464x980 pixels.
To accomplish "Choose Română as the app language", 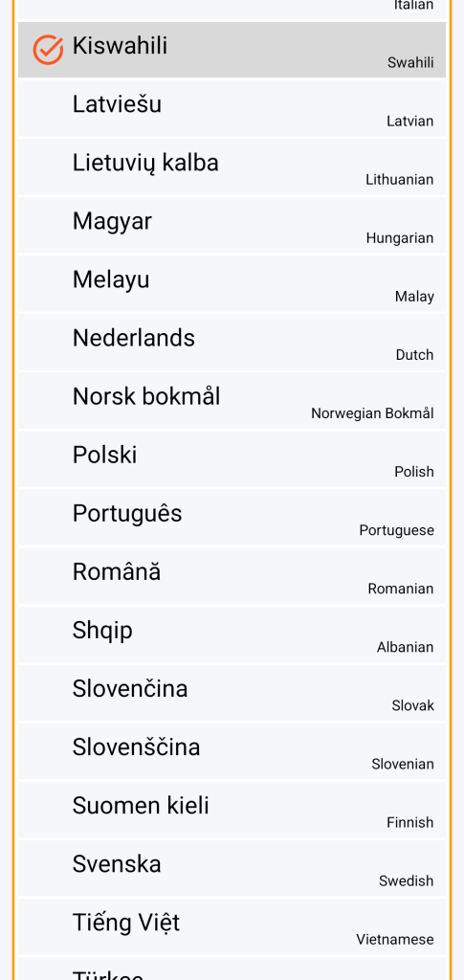I will (x=232, y=576).
